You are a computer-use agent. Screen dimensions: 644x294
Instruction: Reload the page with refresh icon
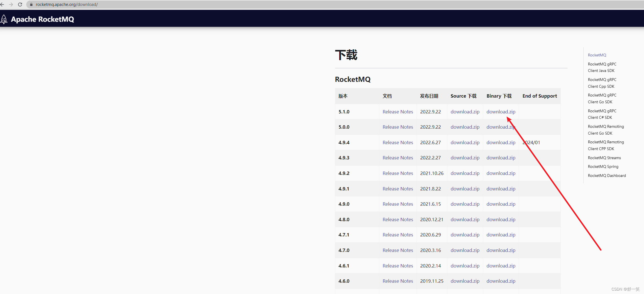[20, 5]
